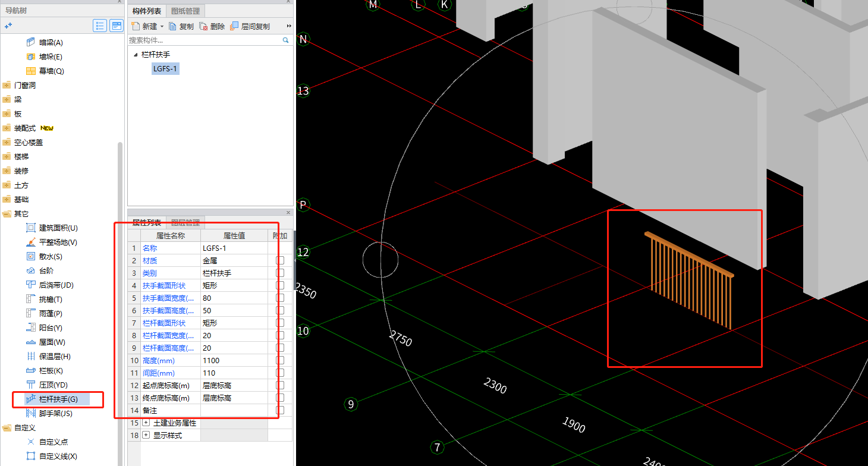Select 保温层(H) item
This screenshot has height=466, width=868.
tap(55, 356)
